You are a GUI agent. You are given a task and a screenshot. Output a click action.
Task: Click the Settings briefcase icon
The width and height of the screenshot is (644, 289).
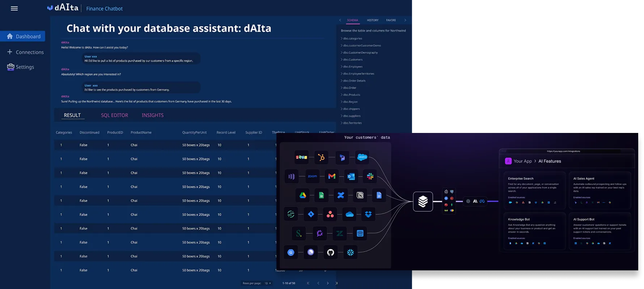pyautogui.click(x=10, y=67)
